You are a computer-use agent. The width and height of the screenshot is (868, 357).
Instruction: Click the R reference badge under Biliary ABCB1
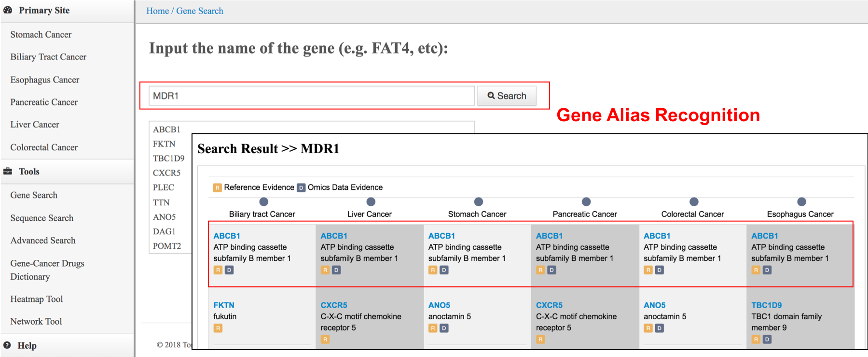tap(218, 270)
